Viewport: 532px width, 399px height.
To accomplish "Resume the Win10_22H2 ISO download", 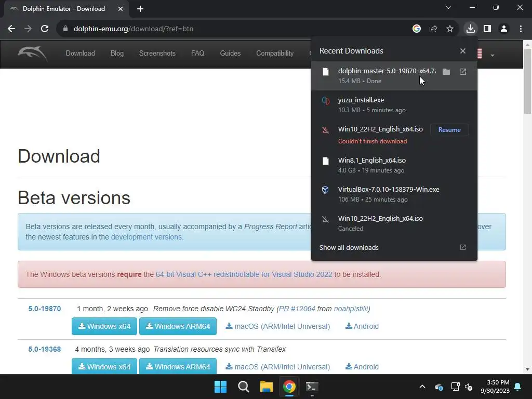I will [x=449, y=130].
